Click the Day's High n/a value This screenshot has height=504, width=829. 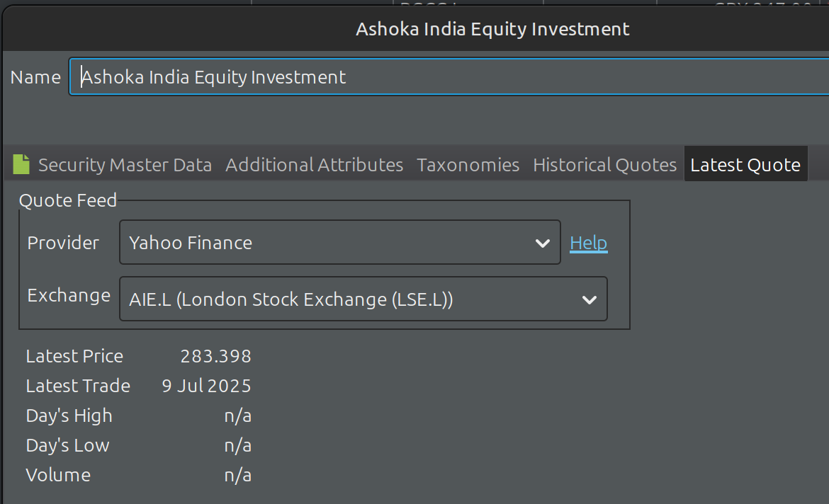[x=237, y=416]
